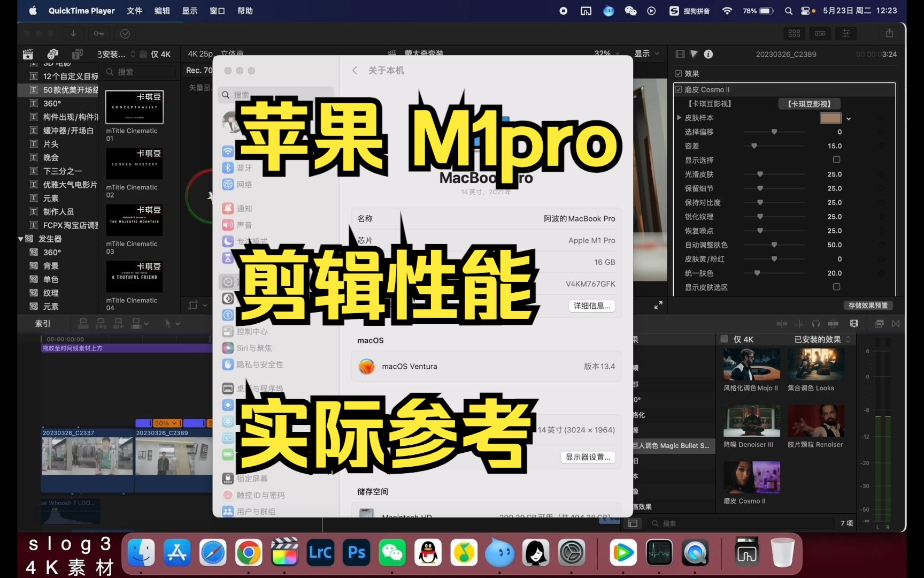Enable the 显示皮肤选区 checkbox
The image size is (924, 578).
click(836, 287)
